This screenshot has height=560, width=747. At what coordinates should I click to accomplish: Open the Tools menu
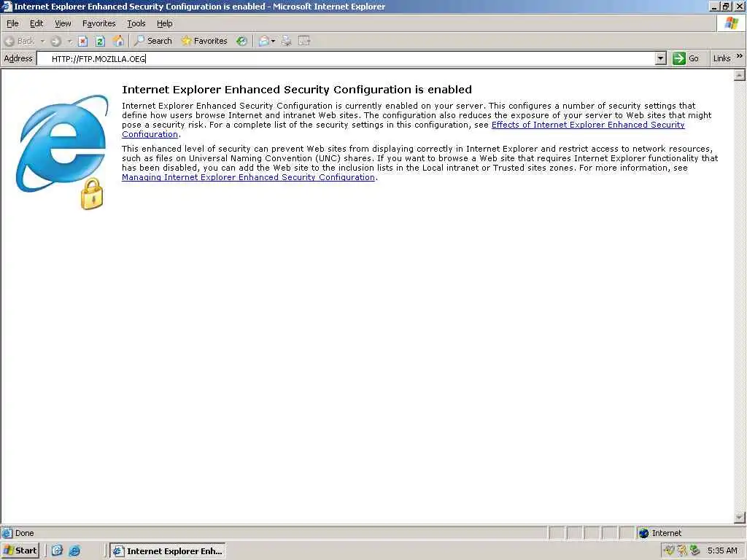pos(136,23)
